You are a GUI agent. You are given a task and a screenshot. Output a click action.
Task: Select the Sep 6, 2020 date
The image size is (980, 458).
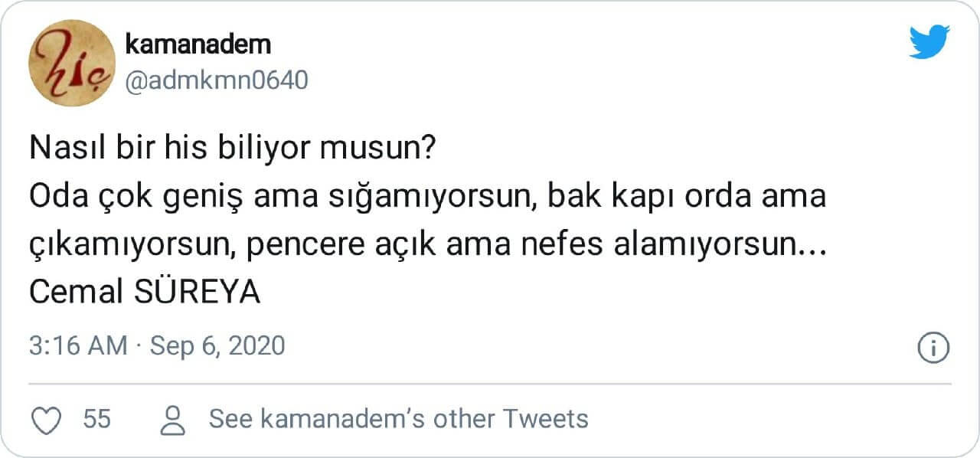pos(217,346)
